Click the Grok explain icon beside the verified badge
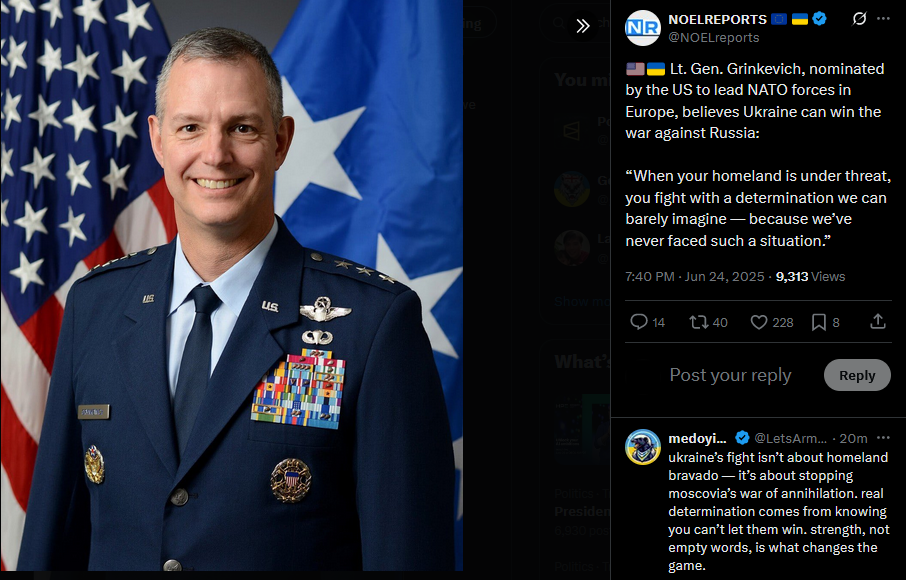This screenshot has width=906, height=580. tap(859, 19)
